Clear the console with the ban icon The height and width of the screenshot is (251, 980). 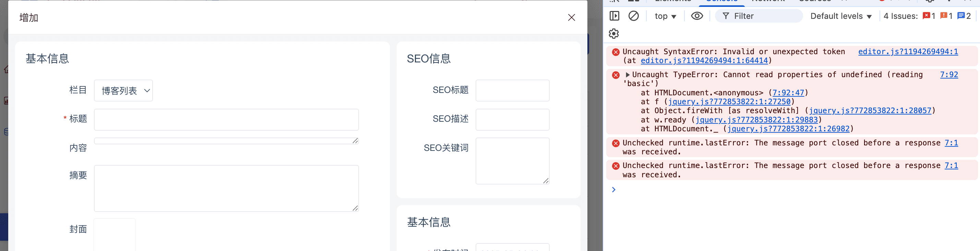click(x=633, y=16)
